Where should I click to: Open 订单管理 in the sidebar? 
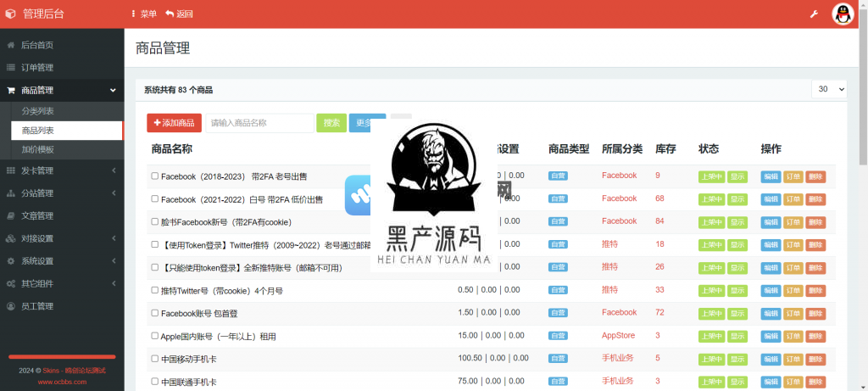tap(62, 68)
